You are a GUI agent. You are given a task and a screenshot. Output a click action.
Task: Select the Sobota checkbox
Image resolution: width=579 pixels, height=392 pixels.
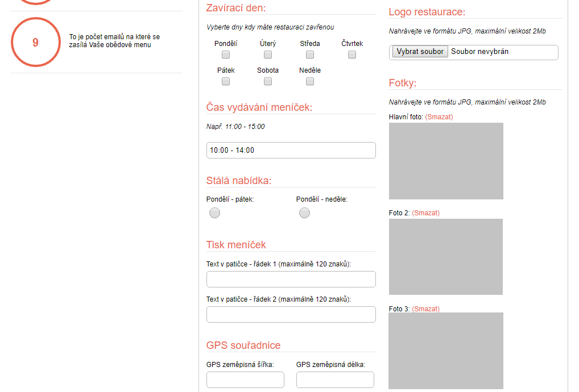268,82
